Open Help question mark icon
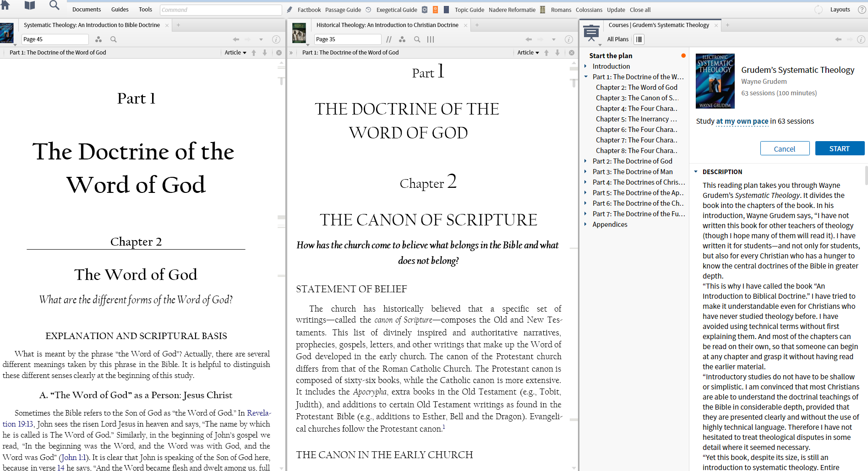This screenshot has width=868, height=471. (862, 10)
